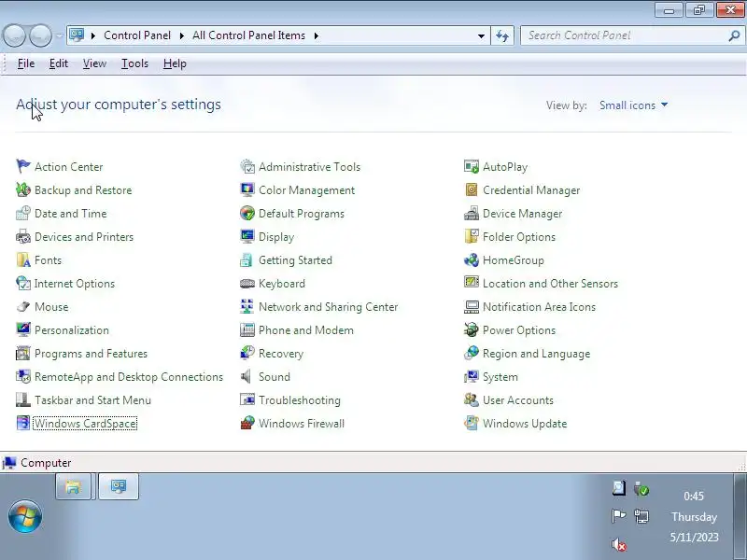Open the Action Center flag icon
Viewport: 747px width, 560px height.
tap(22, 167)
